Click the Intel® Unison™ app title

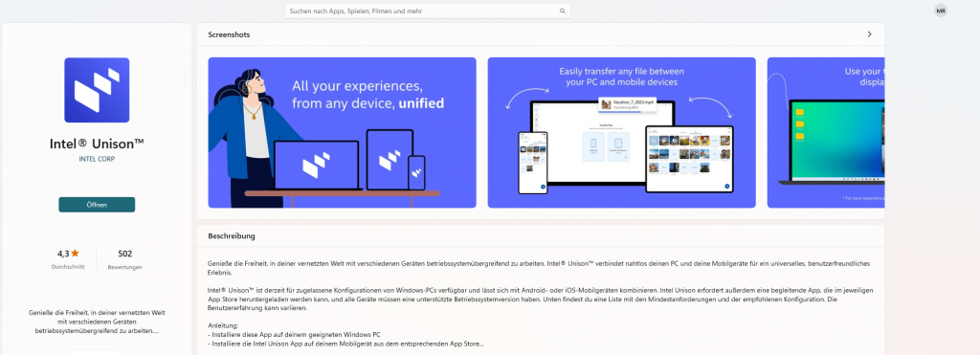pos(97,144)
